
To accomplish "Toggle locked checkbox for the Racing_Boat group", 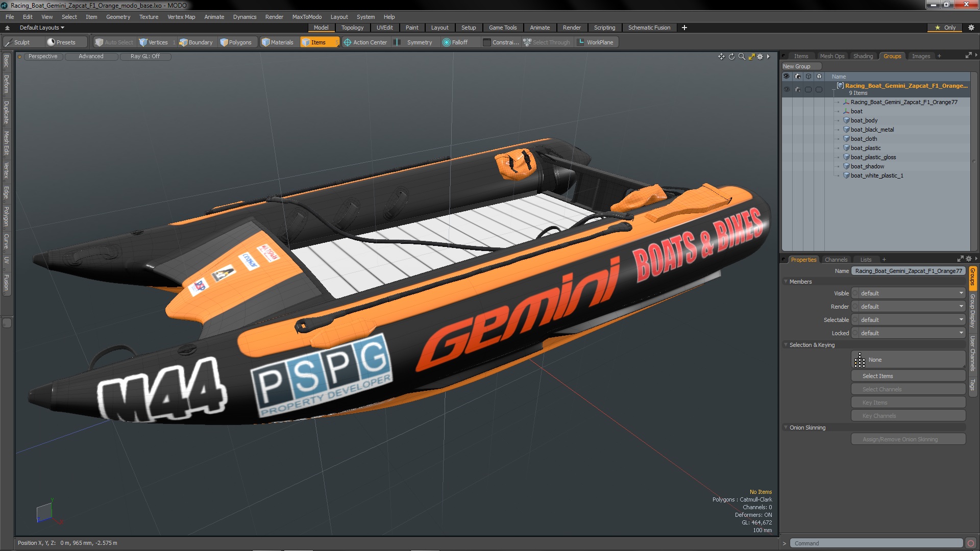I will (x=819, y=89).
